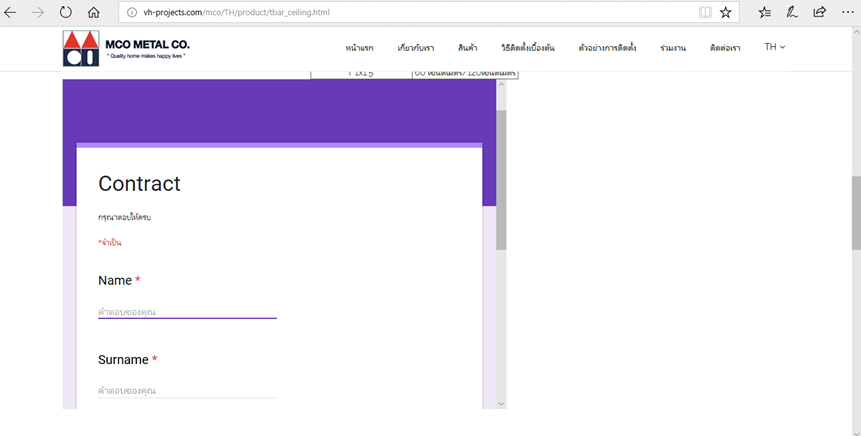Viewport: 861px width, 436px height.
Task: Open the เกี่ยวกับเรา menu item
Action: [x=416, y=48]
